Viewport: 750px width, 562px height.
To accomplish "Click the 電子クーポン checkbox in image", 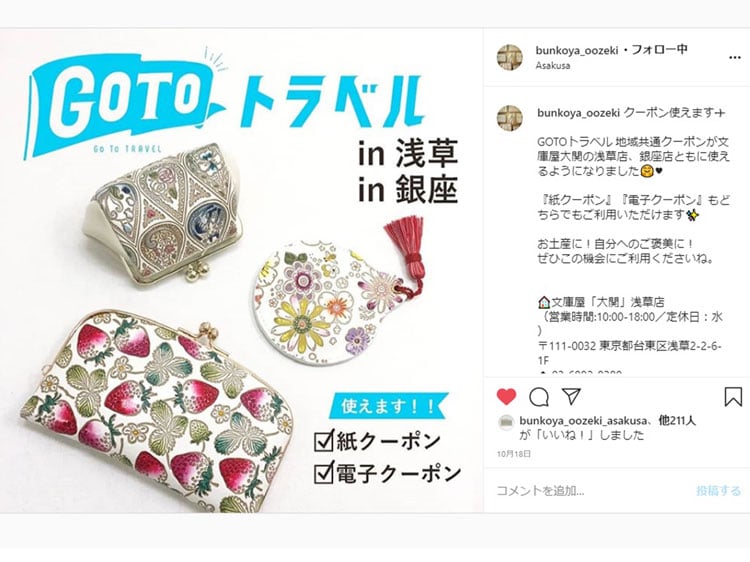I will point(324,473).
